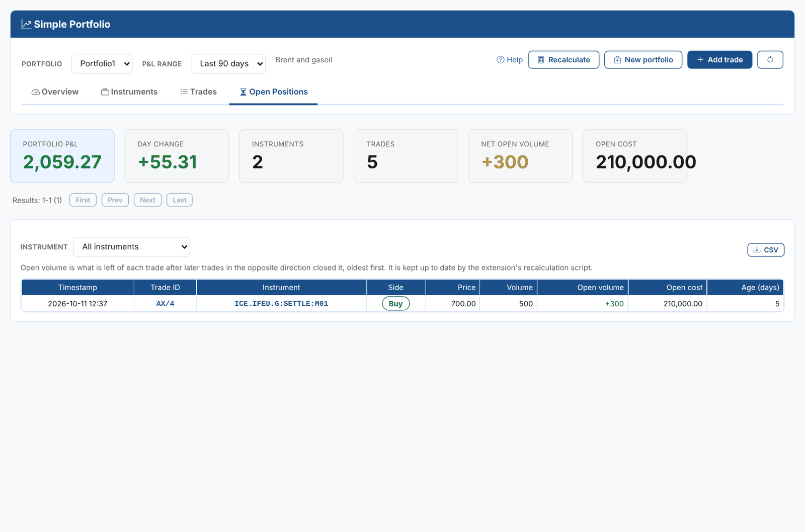805x532 pixels.
Task: Click the Side column header
Action: pos(396,288)
